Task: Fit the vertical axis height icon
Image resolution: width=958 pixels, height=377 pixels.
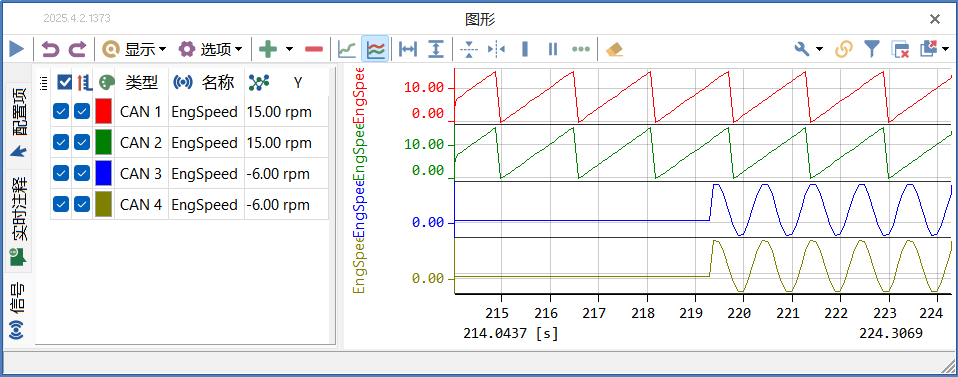Action: (436, 49)
